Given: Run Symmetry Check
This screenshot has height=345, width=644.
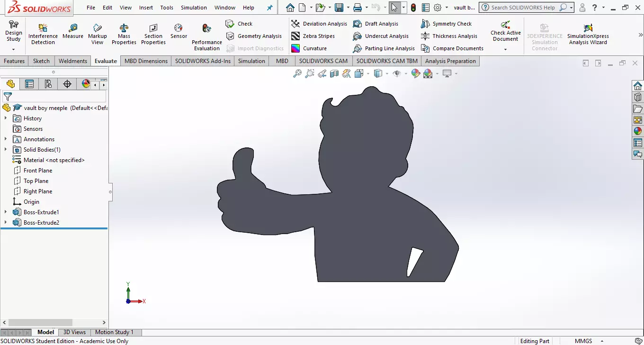Looking at the screenshot, I should point(446,24).
